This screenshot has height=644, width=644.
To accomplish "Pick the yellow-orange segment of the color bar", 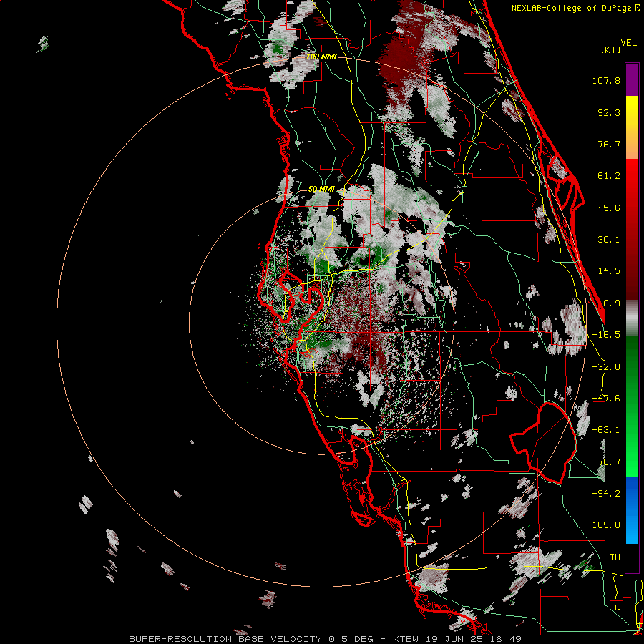I will pos(632,127).
